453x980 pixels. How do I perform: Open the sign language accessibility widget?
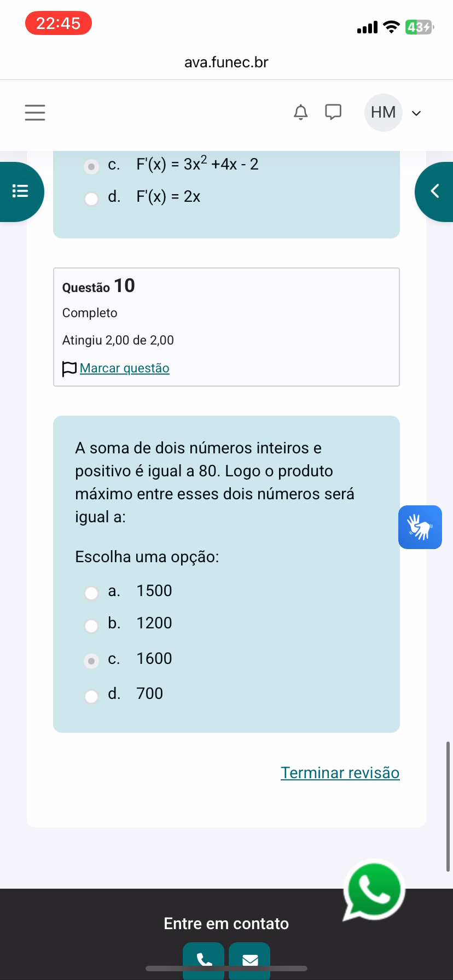coord(420,527)
